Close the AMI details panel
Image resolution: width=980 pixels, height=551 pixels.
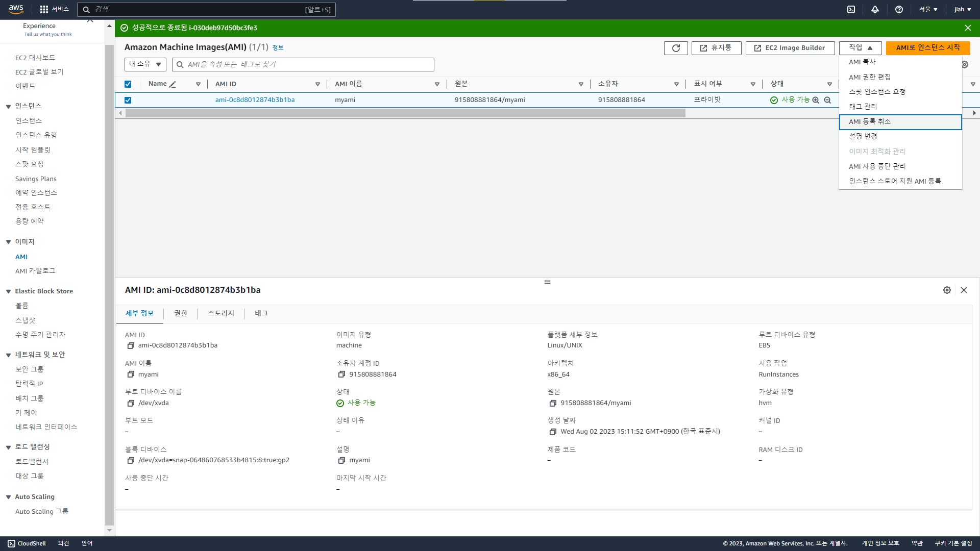(964, 290)
